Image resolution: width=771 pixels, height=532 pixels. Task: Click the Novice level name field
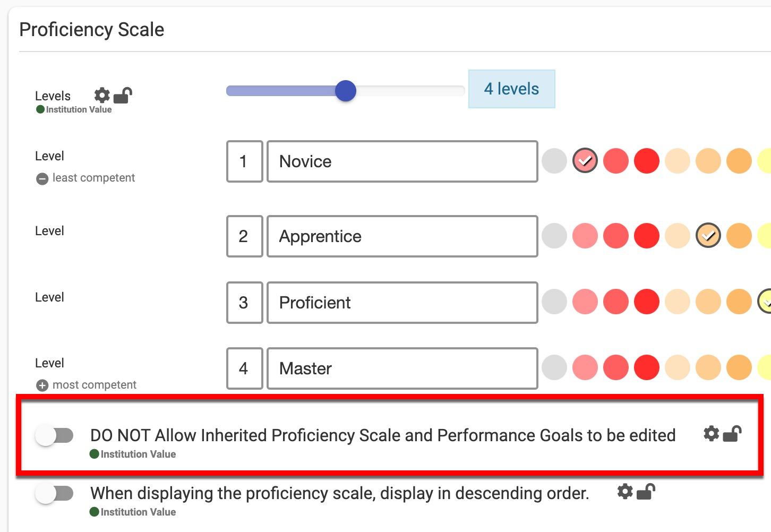coord(402,161)
